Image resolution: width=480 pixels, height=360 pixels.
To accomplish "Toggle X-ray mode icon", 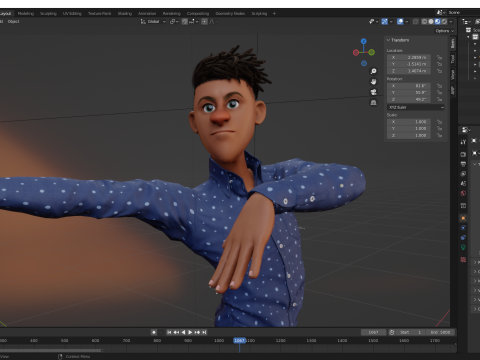I will point(416,22).
